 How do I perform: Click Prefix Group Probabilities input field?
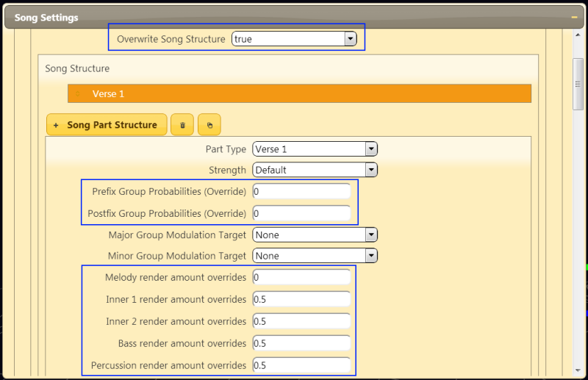pos(301,191)
